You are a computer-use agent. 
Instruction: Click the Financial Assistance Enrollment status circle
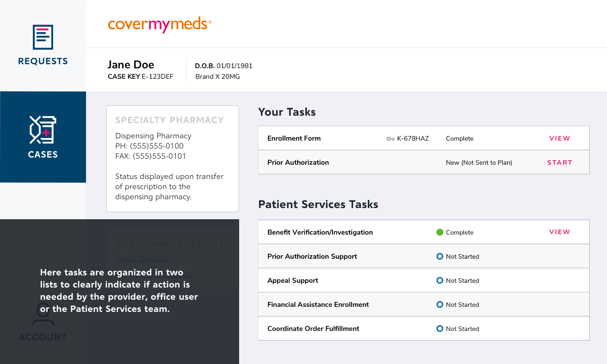(x=440, y=304)
